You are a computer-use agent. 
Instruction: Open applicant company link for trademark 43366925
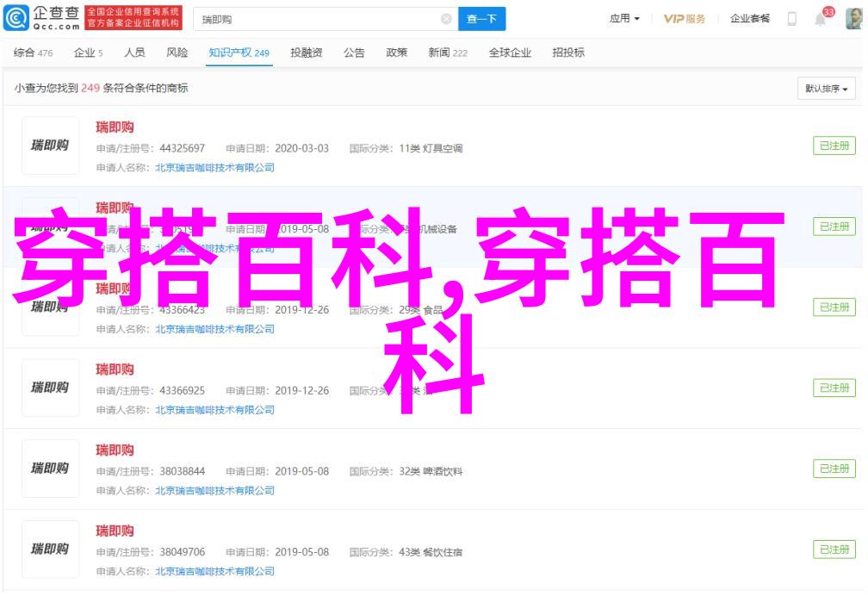[x=214, y=410]
